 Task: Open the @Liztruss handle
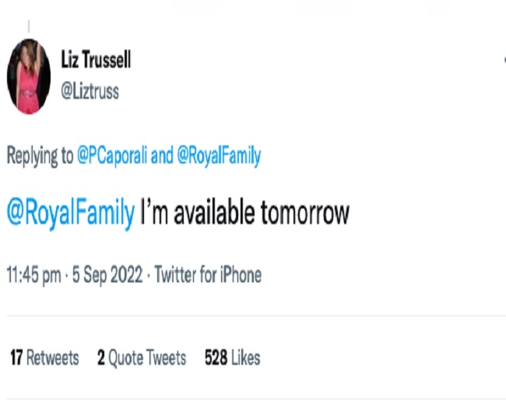point(90,91)
